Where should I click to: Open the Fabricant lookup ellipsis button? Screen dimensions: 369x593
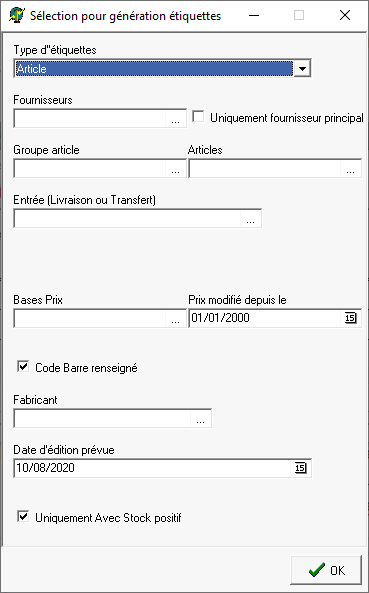(x=201, y=418)
